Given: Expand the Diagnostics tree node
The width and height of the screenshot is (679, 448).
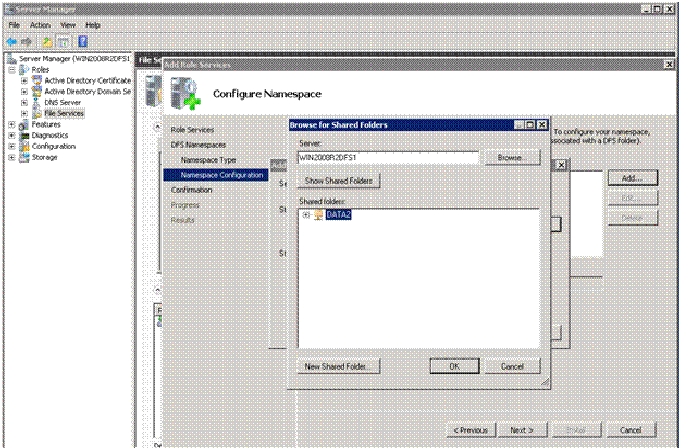Looking at the screenshot, I should pyautogui.click(x=12, y=135).
